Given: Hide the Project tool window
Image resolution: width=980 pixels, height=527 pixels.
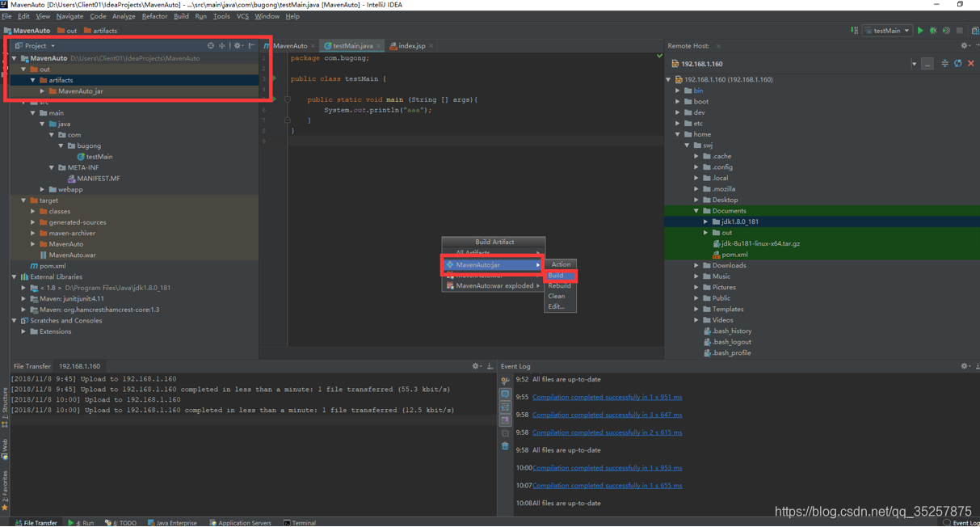Looking at the screenshot, I should point(252,46).
